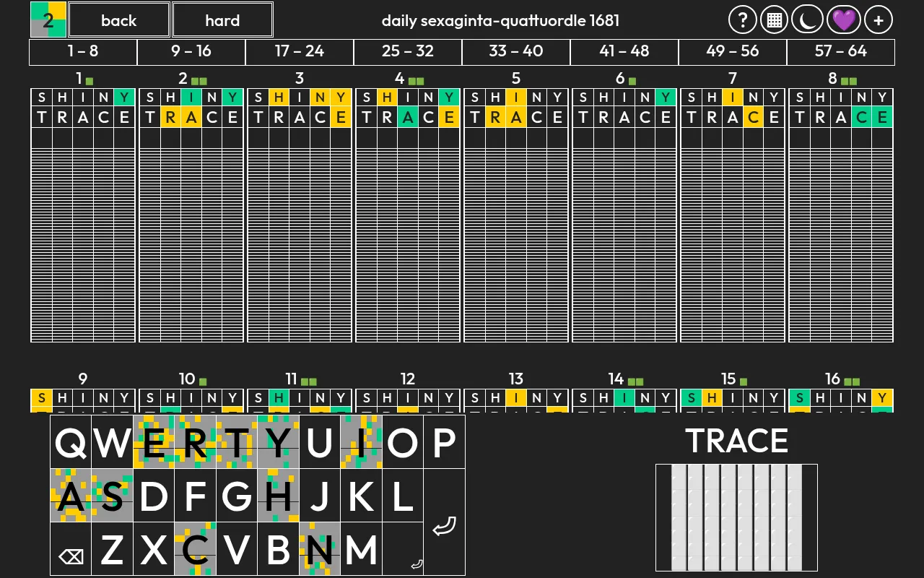Select board 4 grid
This screenshot has height=578, width=924.
point(408,215)
